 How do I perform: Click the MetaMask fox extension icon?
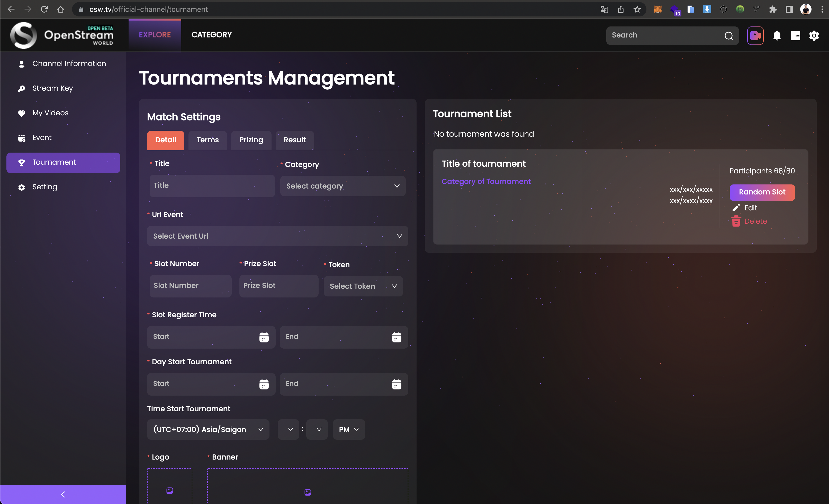coord(657,10)
